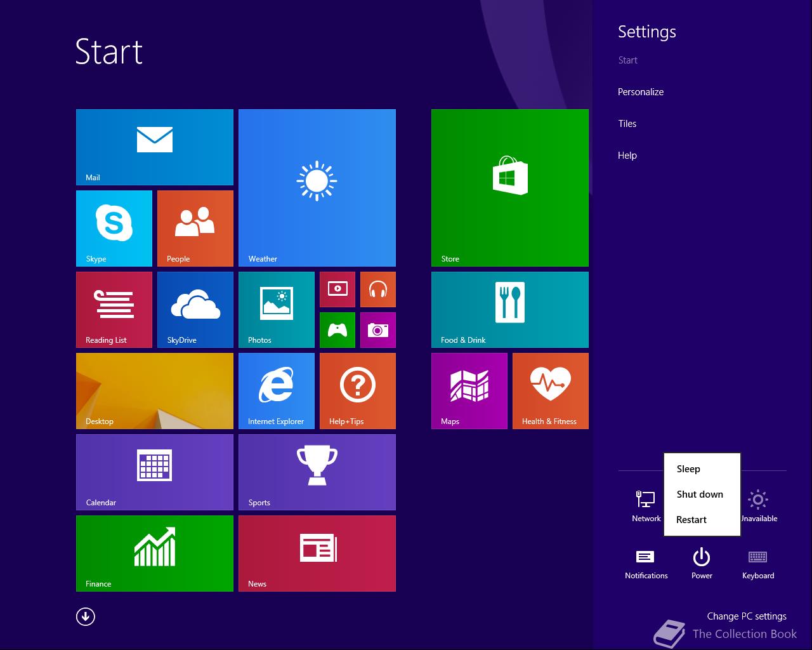Image resolution: width=812 pixels, height=650 pixels.
Task: Open the small Music headphones tile
Action: point(378,289)
